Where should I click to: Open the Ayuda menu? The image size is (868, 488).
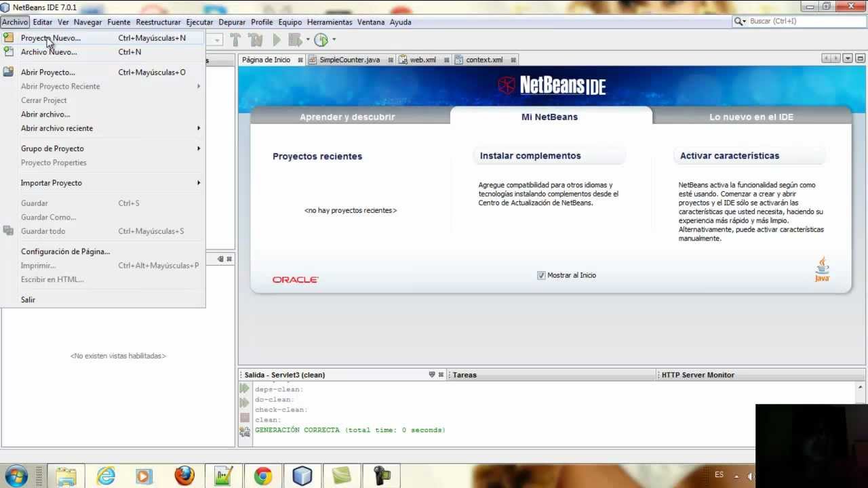400,22
